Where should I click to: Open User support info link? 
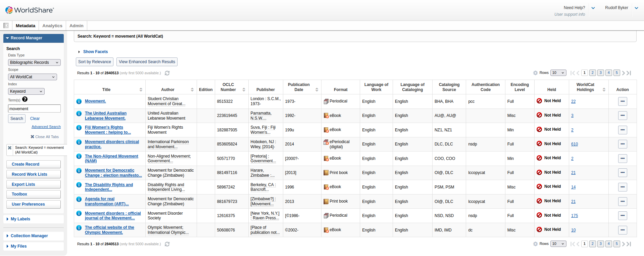click(x=569, y=14)
